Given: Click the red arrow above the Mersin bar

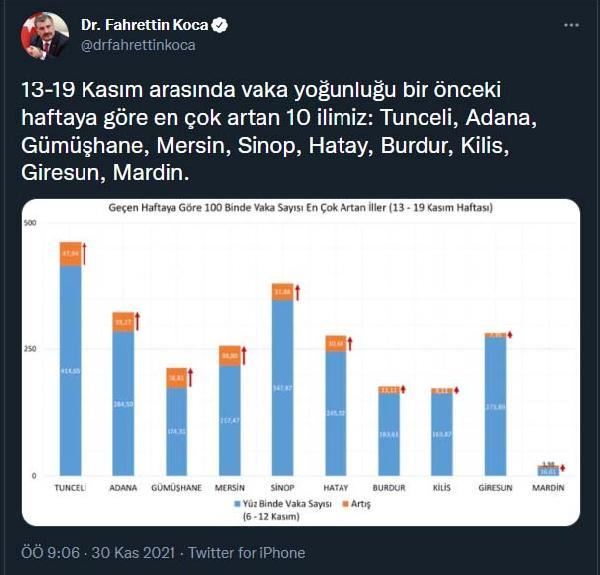Looking at the screenshot, I should click(x=244, y=355).
